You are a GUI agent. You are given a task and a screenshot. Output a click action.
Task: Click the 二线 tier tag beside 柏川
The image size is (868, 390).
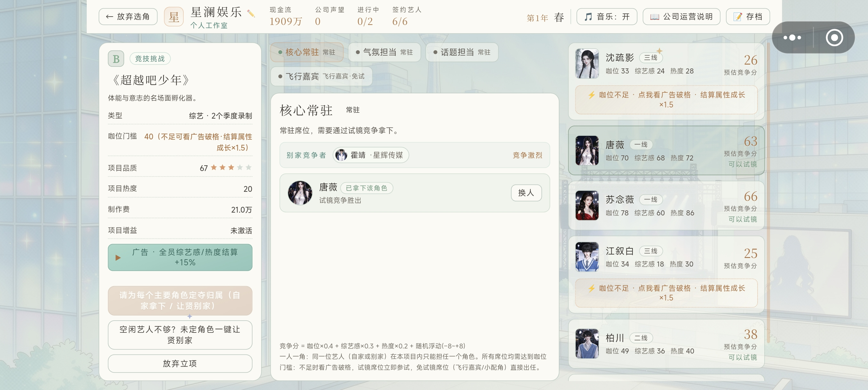[641, 338]
